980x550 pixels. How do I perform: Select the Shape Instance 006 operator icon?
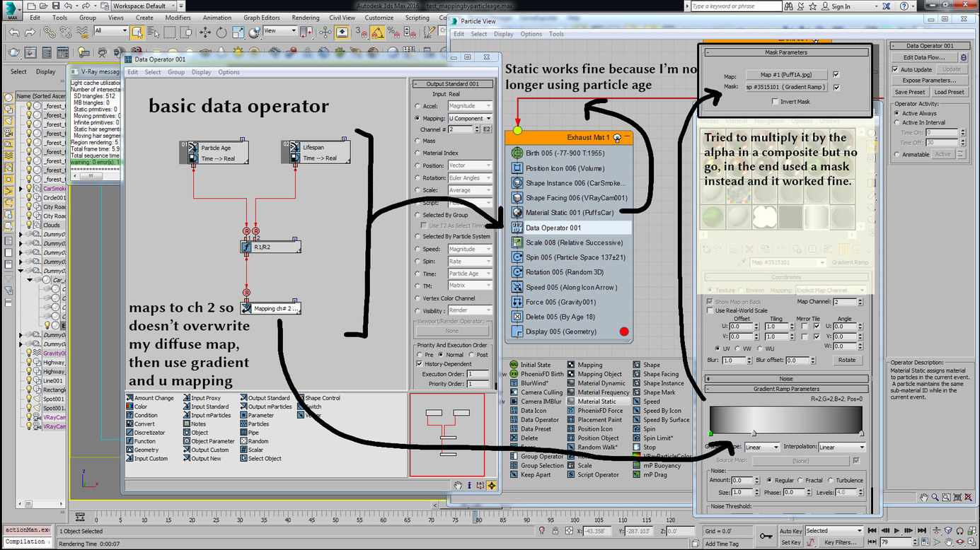[x=517, y=183]
